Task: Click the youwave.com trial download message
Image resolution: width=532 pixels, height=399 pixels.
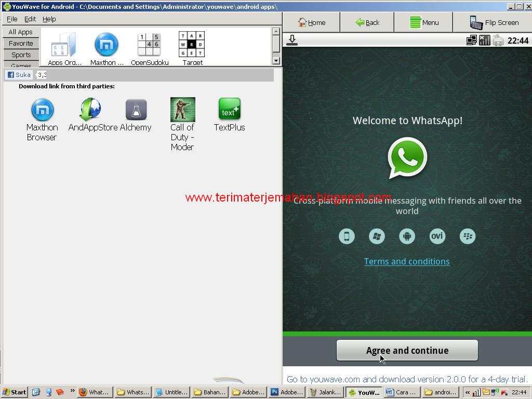Action: 407,379
